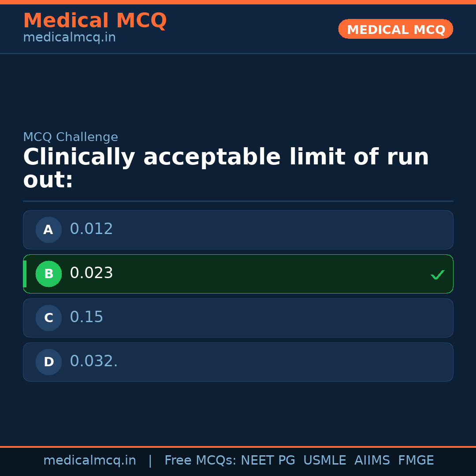Click the circular D letter badge

48,362
